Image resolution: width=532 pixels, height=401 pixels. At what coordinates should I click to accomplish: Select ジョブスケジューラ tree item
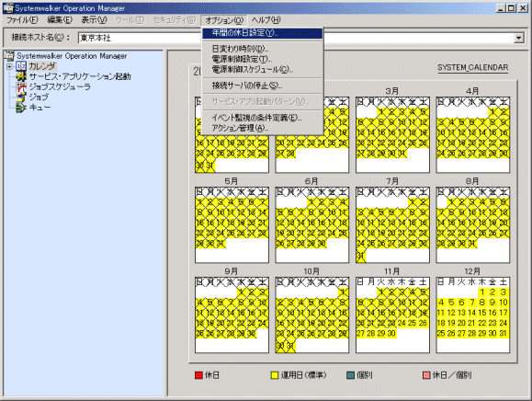(60, 87)
